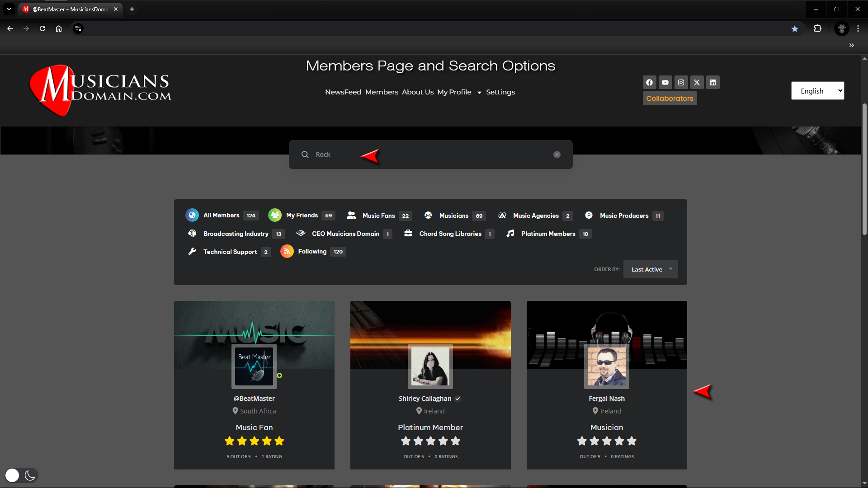Image resolution: width=868 pixels, height=488 pixels.
Task: Open the site information icon
Action: tap(78, 28)
